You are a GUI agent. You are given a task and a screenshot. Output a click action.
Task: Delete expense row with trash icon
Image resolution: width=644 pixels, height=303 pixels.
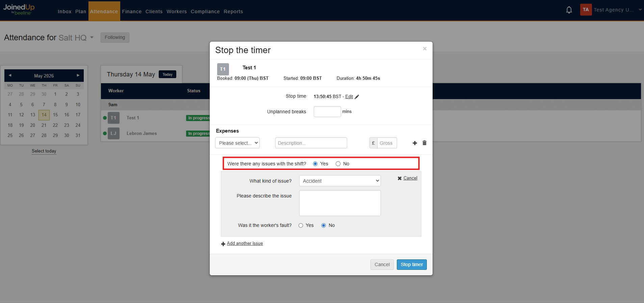pyautogui.click(x=424, y=143)
